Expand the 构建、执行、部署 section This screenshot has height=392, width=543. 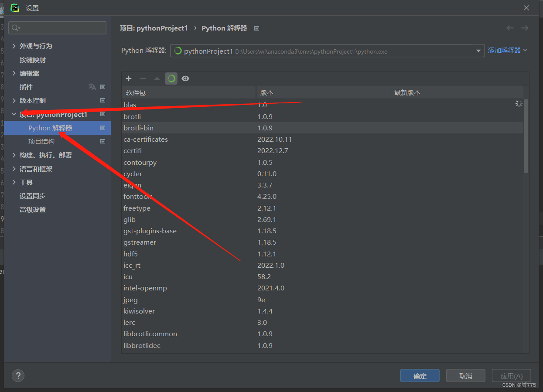(14, 155)
